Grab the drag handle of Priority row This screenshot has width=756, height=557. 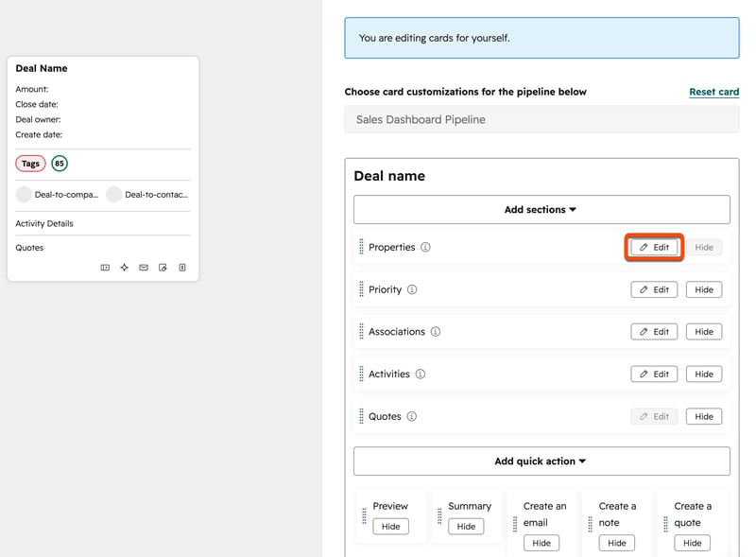pos(361,289)
